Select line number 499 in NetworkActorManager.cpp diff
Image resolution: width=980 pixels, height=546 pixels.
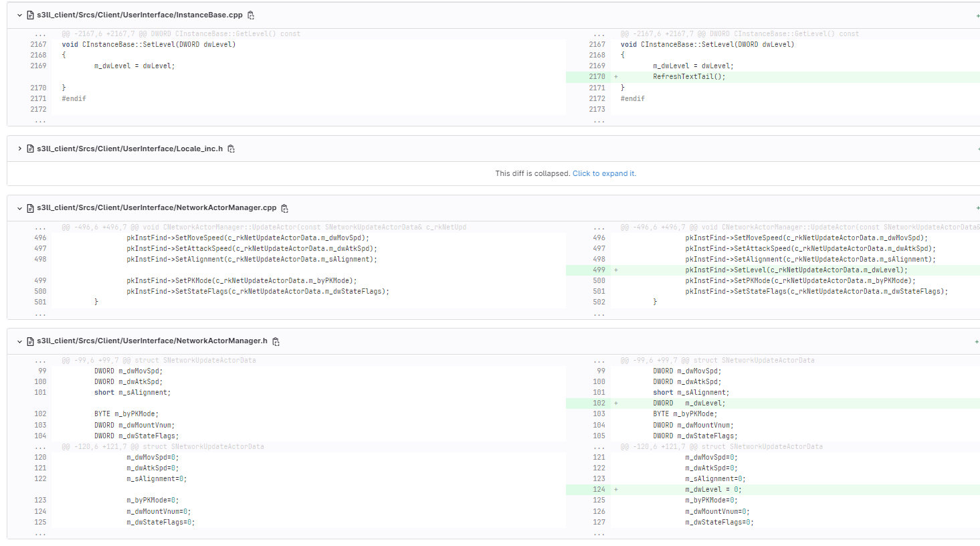pos(599,270)
